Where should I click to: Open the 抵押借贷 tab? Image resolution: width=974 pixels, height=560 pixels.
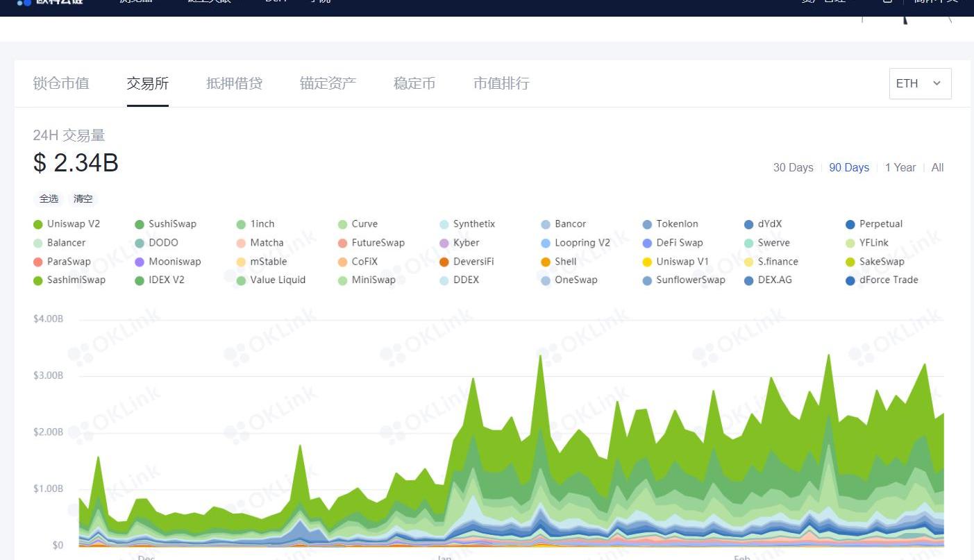(x=234, y=83)
